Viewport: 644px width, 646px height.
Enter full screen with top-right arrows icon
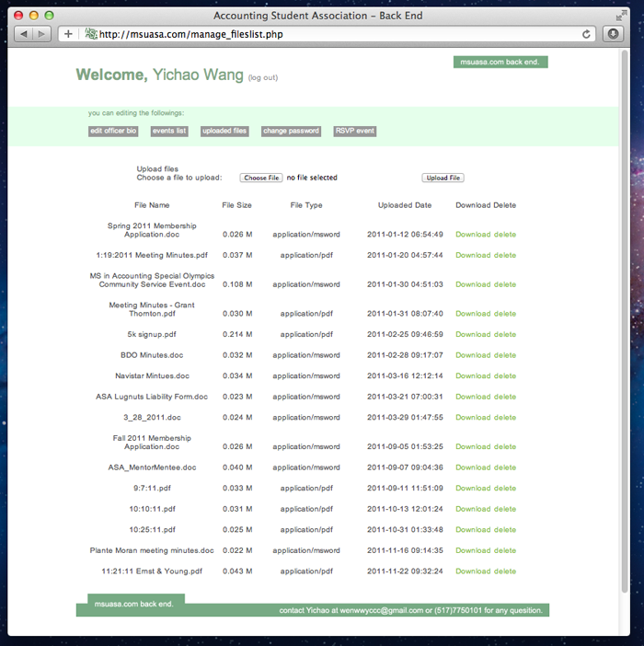(x=620, y=16)
